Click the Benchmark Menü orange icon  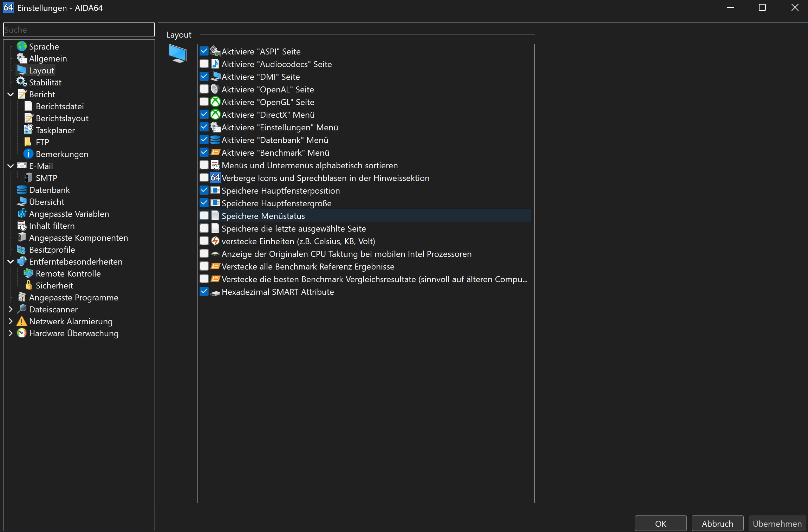point(215,153)
